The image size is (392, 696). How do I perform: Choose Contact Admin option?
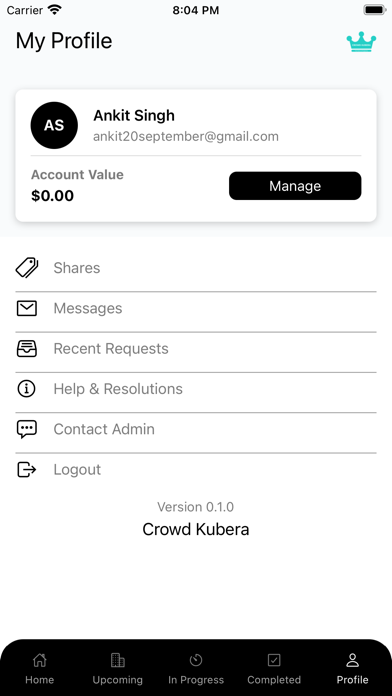196,429
